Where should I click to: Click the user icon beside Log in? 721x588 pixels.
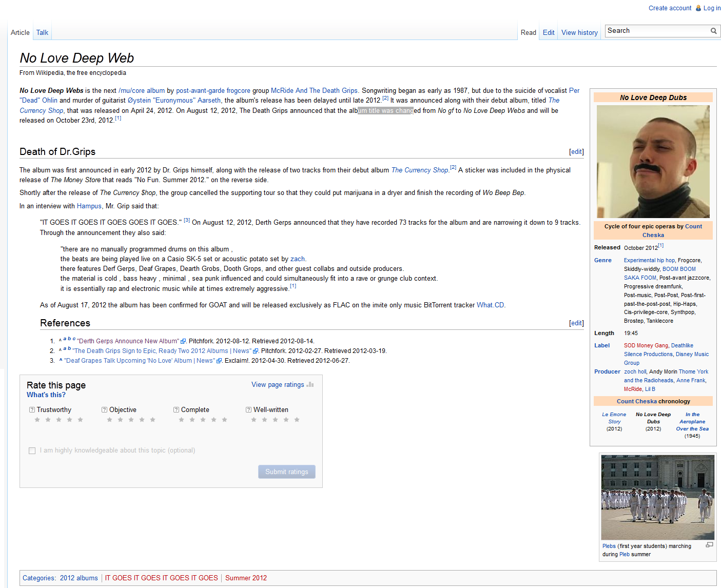pyautogui.click(x=698, y=8)
